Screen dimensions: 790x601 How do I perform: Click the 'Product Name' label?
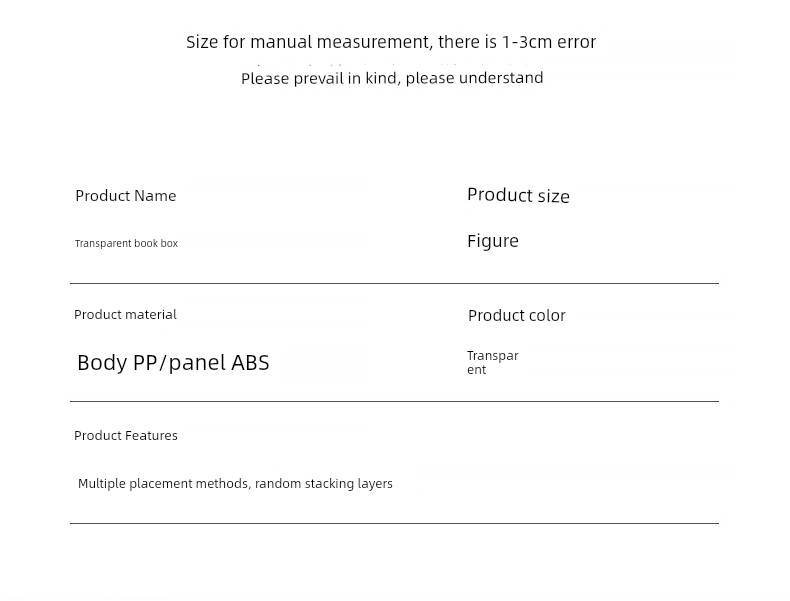tap(125, 195)
